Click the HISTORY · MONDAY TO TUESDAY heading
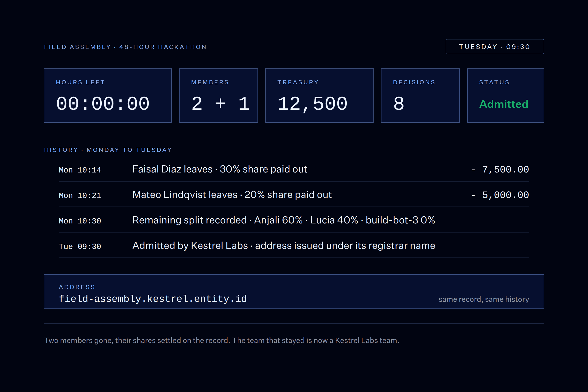The height and width of the screenshot is (392, 588). point(108,150)
